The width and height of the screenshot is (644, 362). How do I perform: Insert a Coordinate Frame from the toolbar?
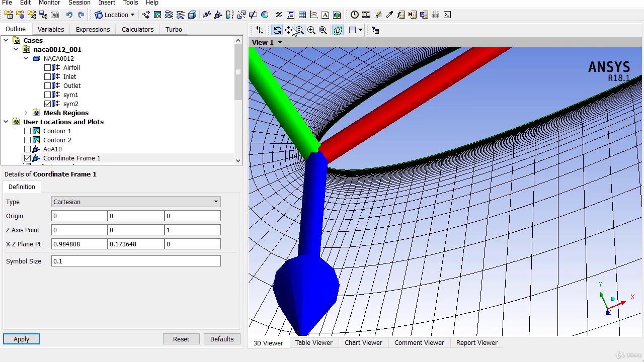(x=218, y=15)
